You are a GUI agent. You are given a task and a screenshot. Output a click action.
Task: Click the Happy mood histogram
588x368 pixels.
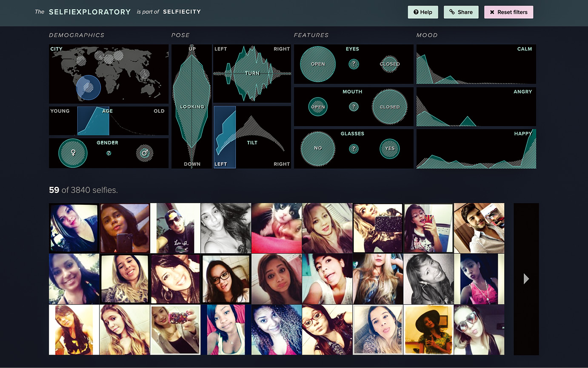click(x=476, y=149)
